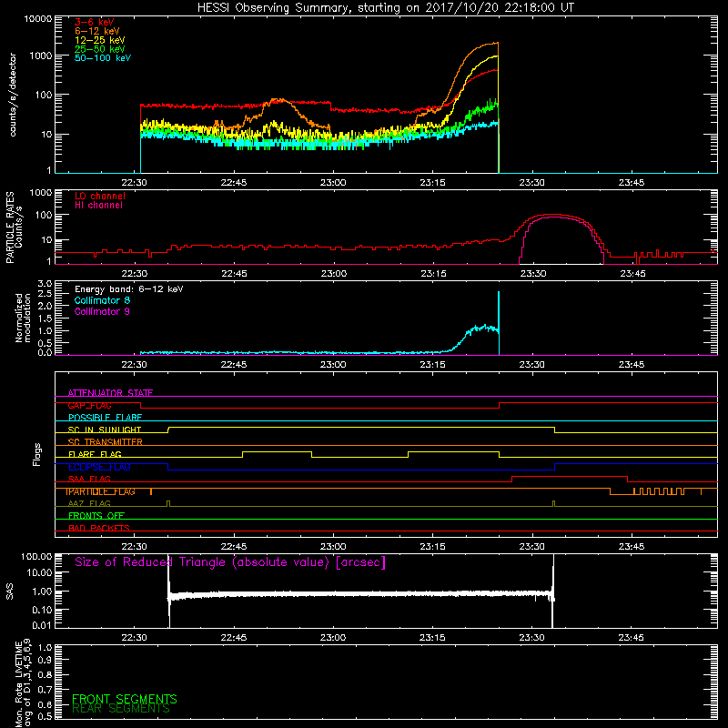Click the REAR SEGMENTS legend label
The image size is (728, 728).
coord(121,709)
